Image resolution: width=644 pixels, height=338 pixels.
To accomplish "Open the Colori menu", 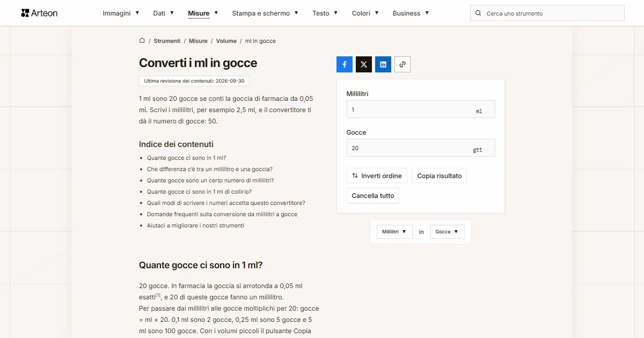I will point(365,13).
